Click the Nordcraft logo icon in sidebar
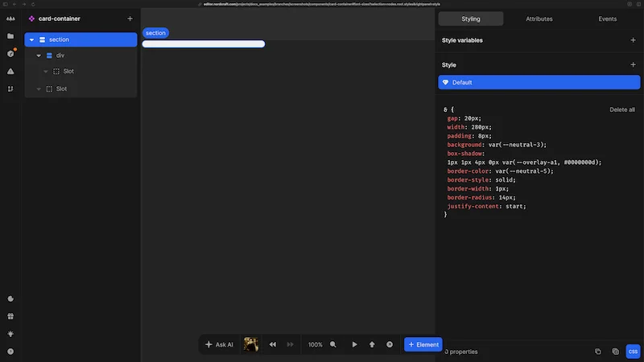 tap(10, 19)
